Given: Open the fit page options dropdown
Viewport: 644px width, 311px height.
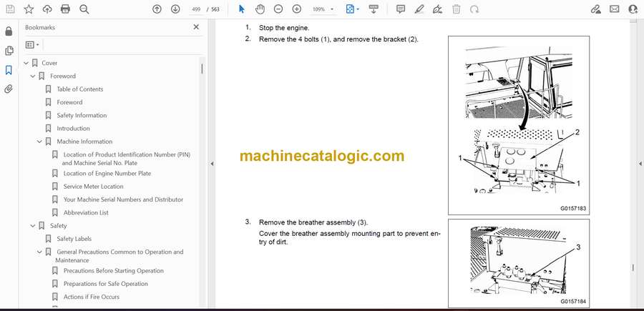Looking at the screenshot, I should coord(352,9).
